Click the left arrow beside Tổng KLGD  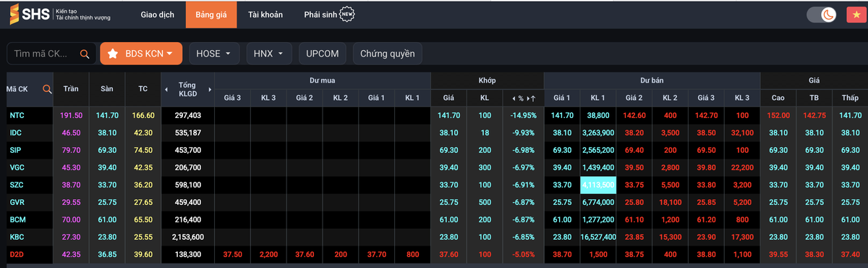166,89
